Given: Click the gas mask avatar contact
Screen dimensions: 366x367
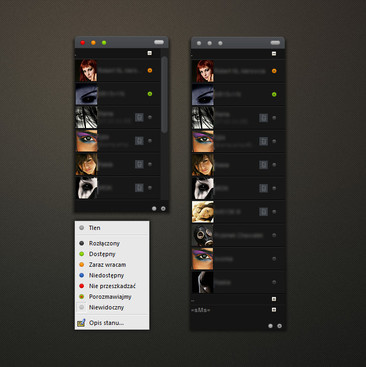Looking at the screenshot, I should click(x=238, y=235).
